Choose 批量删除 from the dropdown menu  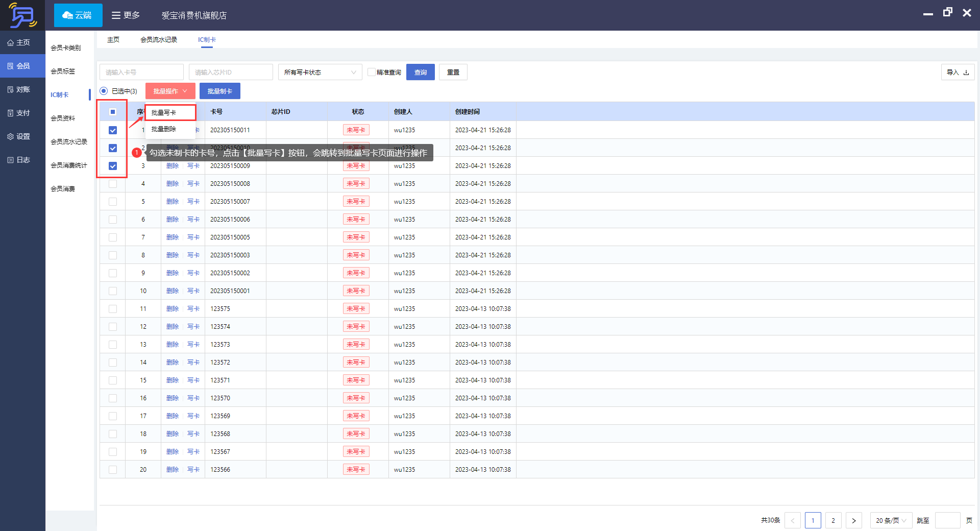(170, 129)
